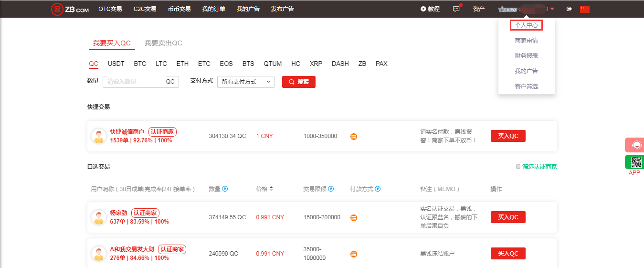Viewport: 644px width, 268px height.
Task: Open language selector China flag
Action: [585, 9]
